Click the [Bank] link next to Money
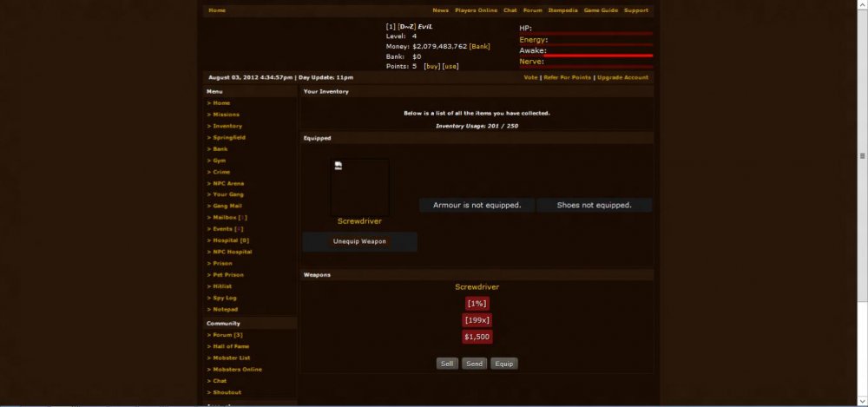868x407 pixels. click(480, 46)
